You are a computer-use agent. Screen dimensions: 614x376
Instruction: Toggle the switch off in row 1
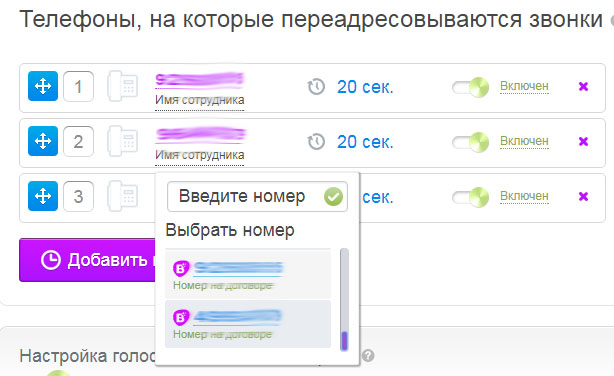point(471,87)
